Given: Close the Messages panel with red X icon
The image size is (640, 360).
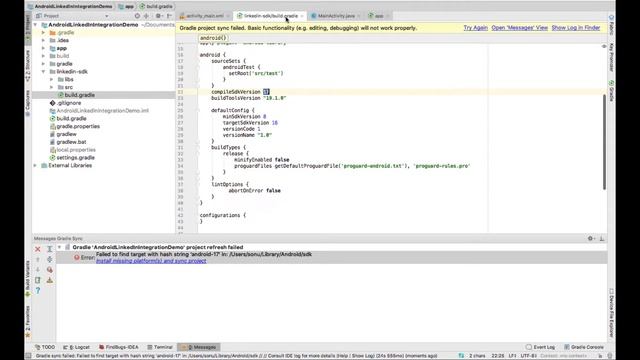Looking at the screenshot, I should [38, 249].
